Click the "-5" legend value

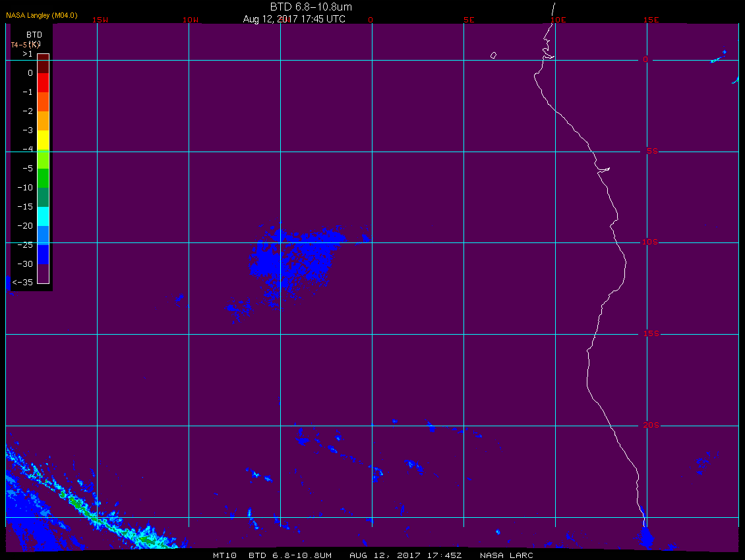(28, 169)
